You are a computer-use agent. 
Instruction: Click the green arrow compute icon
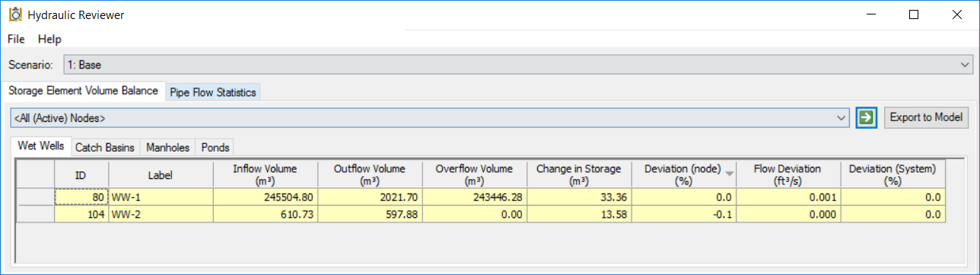(867, 118)
